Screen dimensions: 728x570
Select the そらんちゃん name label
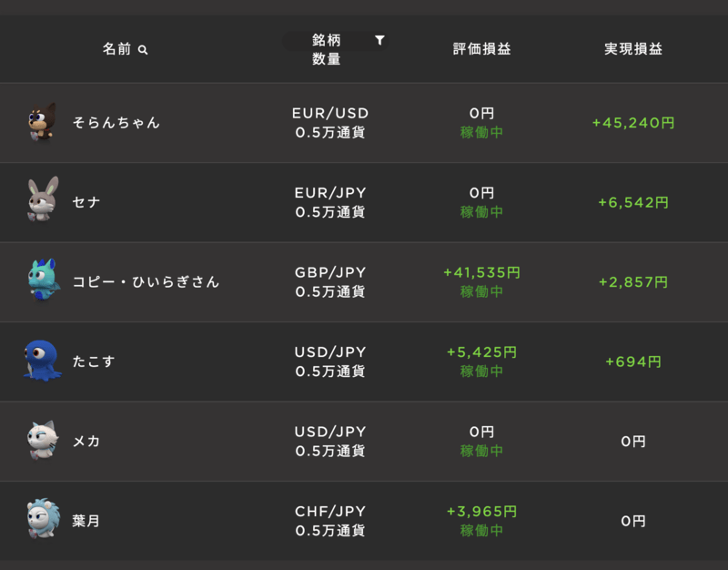pyautogui.click(x=116, y=123)
